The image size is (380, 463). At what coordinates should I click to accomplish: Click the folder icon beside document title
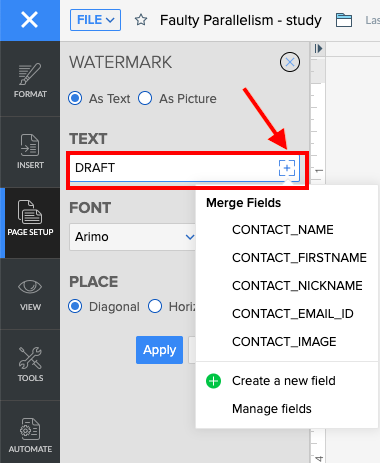[344, 20]
